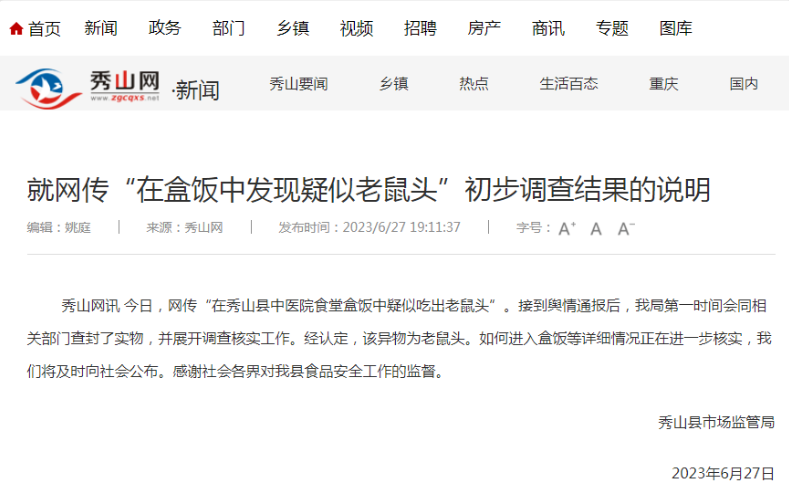Open the 商讯 menu item

(x=548, y=28)
